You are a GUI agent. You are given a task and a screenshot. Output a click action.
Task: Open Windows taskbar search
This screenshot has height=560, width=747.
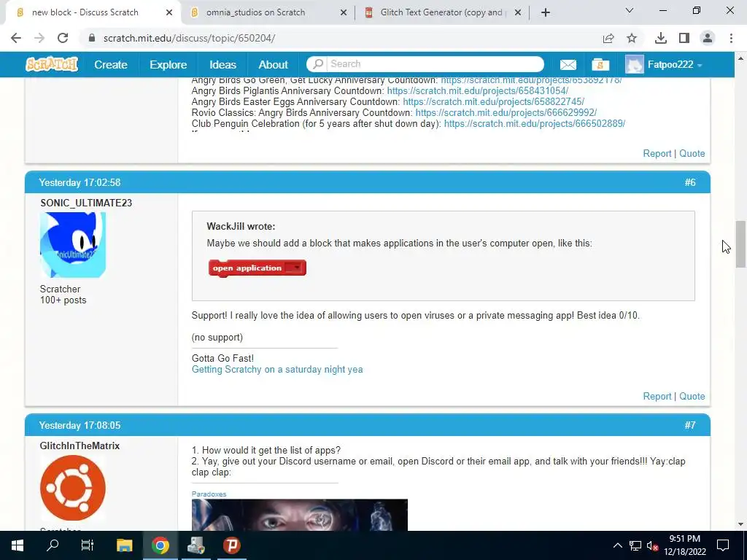53,545
